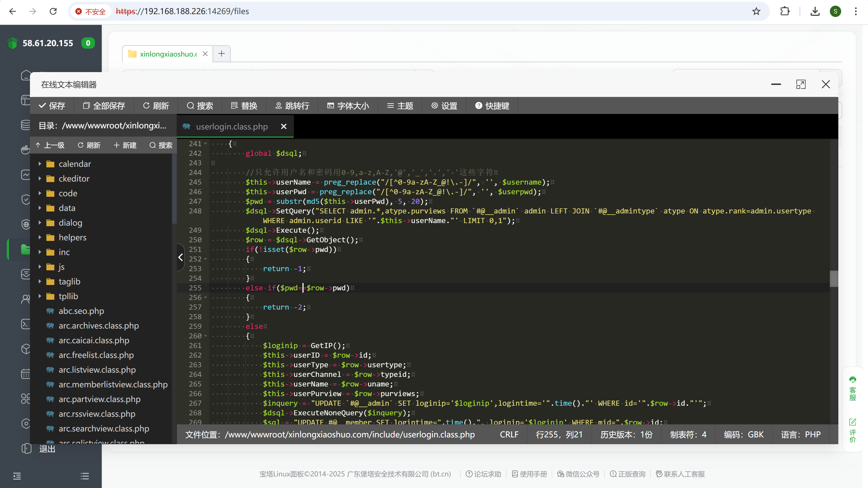Expand the calendar folder

pos(40,164)
